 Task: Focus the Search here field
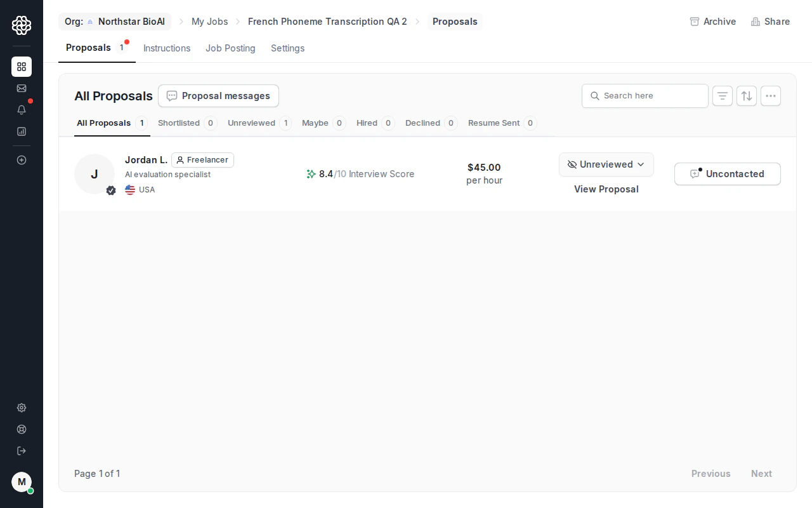[645, 96]
